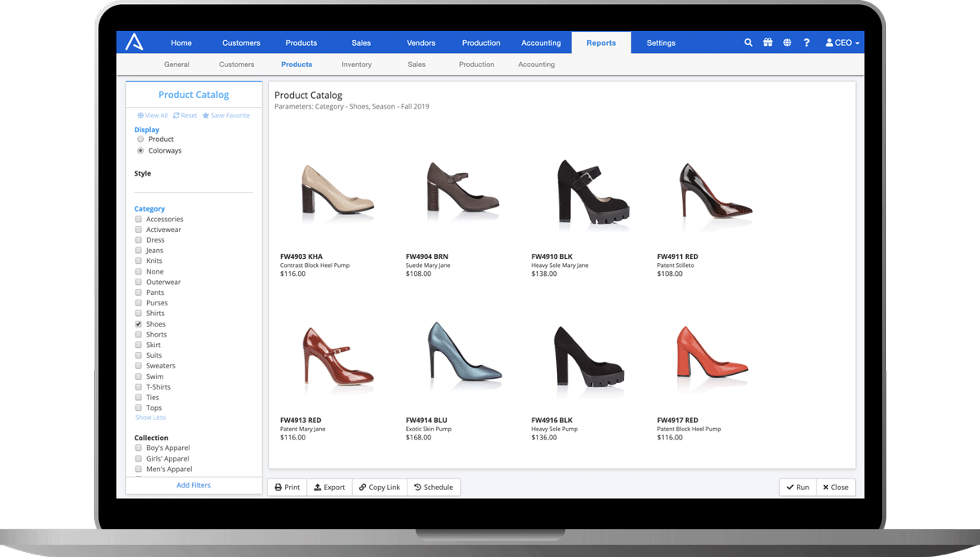The height and width of the screenshot is (557, 980).
Task: Switch to the General reports subtab
Action: (176, 65)
